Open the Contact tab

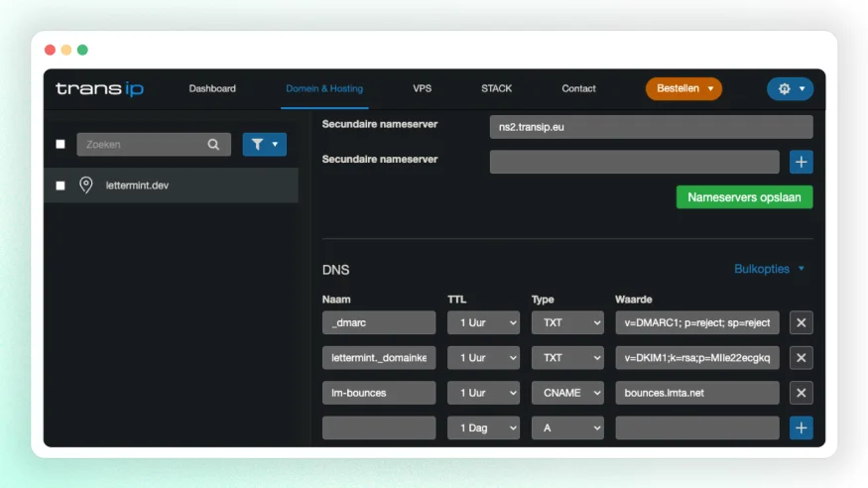pyautogui.click(x=578, y=88)
